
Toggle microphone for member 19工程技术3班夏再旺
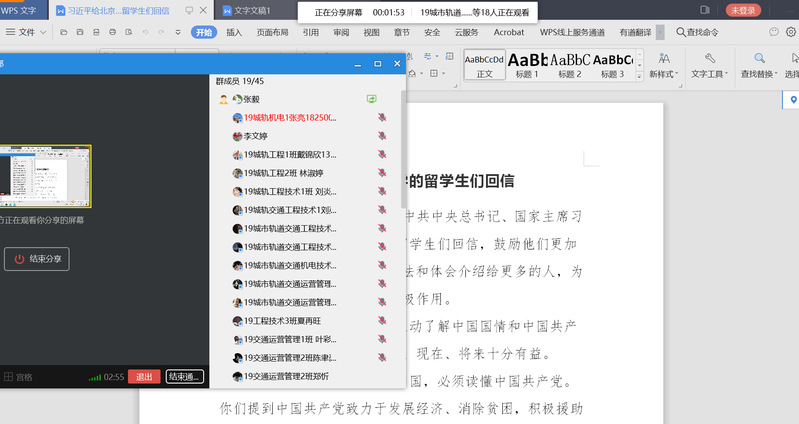[382, 320]
